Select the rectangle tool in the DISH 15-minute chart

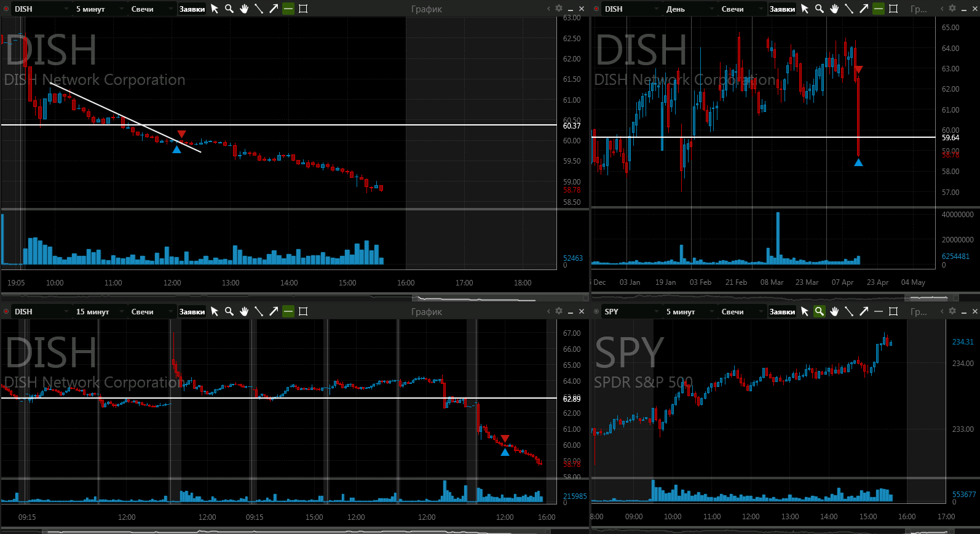click(303, 311)
